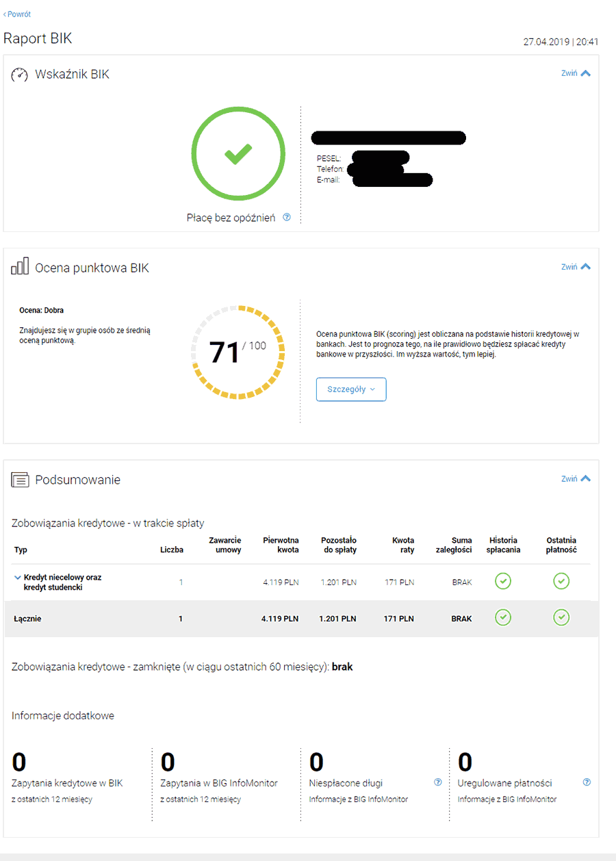The width and height of the screenshot is (616, 861).
Task: Click Historia spłacania checkmark in Łącznie row
Action: [503, 618]
